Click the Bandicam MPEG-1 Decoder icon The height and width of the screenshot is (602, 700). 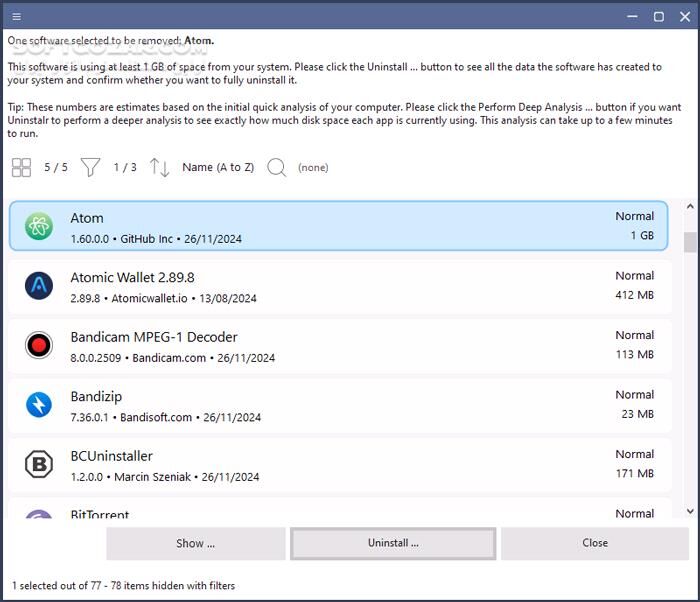click(39, 346)
